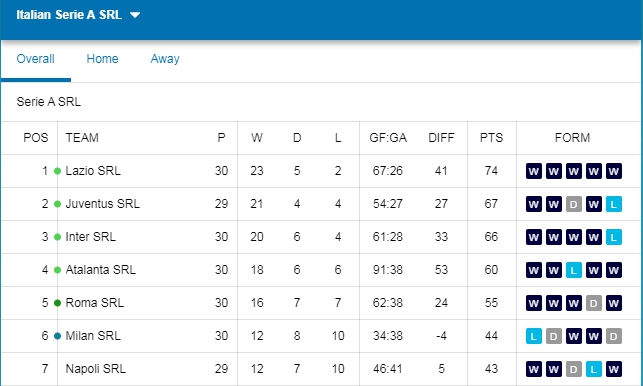643x386 pixels.
Task: Click the teal dot beside Milan SRL
Action: (x=57, y=336)
